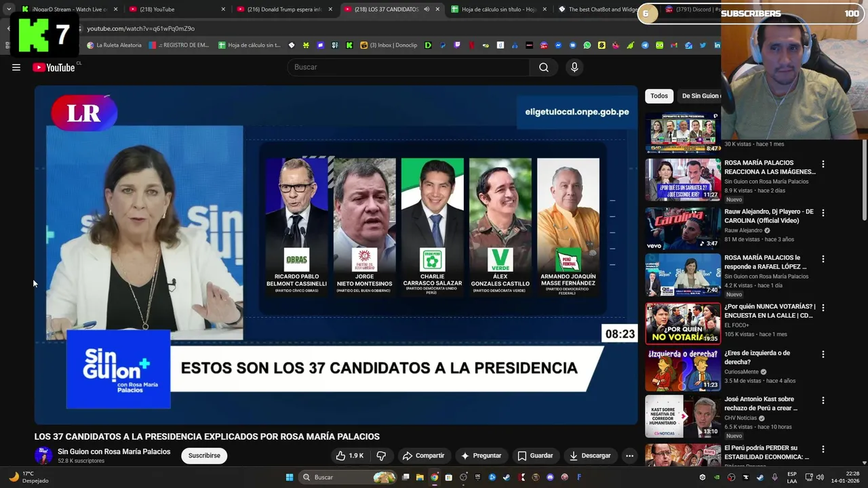Click the taskbar Buscar search box

click(349, 477)
